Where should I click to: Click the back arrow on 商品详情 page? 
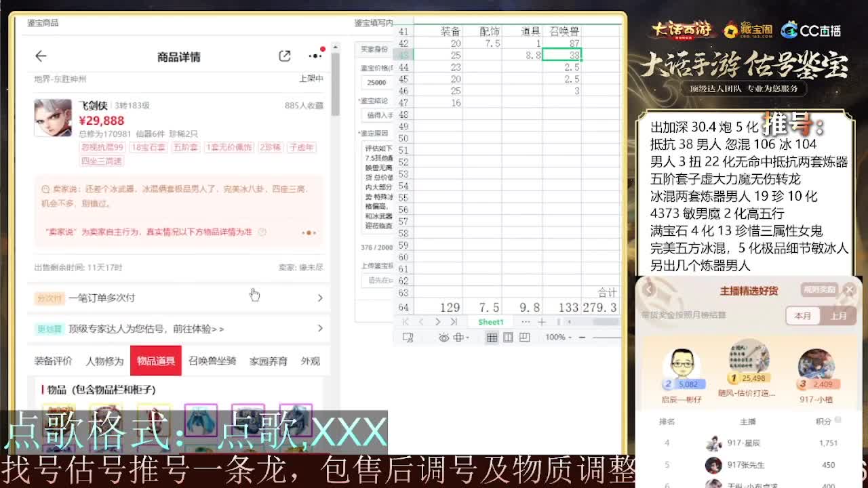tap(41, 57)
